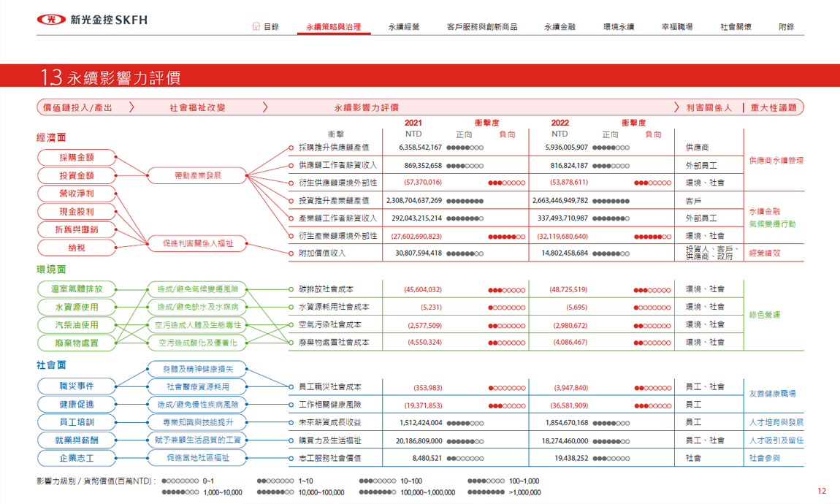This screenshot has width=840, height=504.
Task: Open the 供應商永續管理 topic link
Action: click(x=776, y=160)
